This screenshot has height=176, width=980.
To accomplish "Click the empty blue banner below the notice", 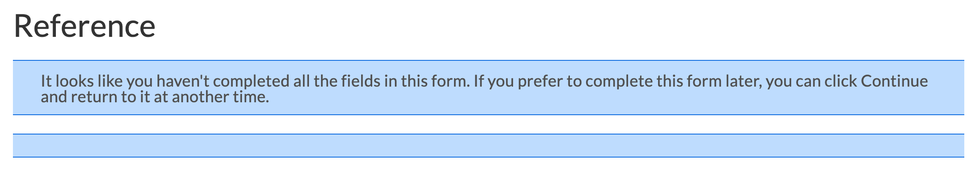I will (489, 146).
